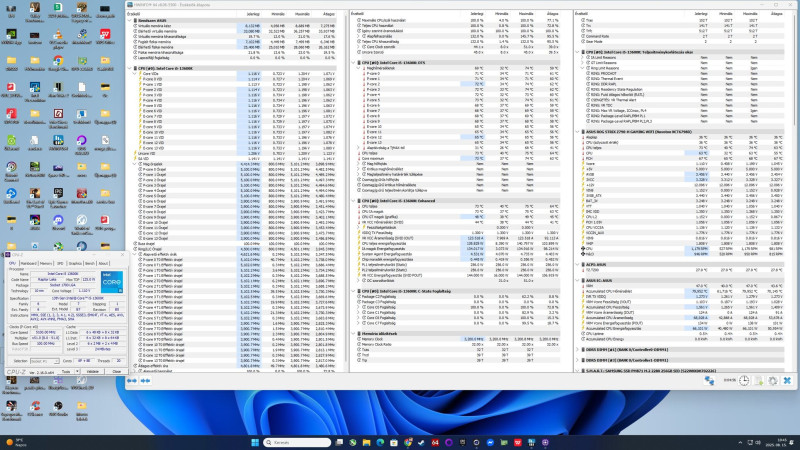Open Messenger taskbar icon

point(490,442)
